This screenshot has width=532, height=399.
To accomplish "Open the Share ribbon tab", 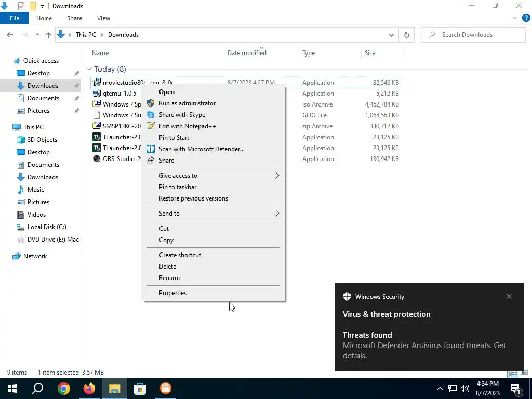I will [x=74, y=18].
